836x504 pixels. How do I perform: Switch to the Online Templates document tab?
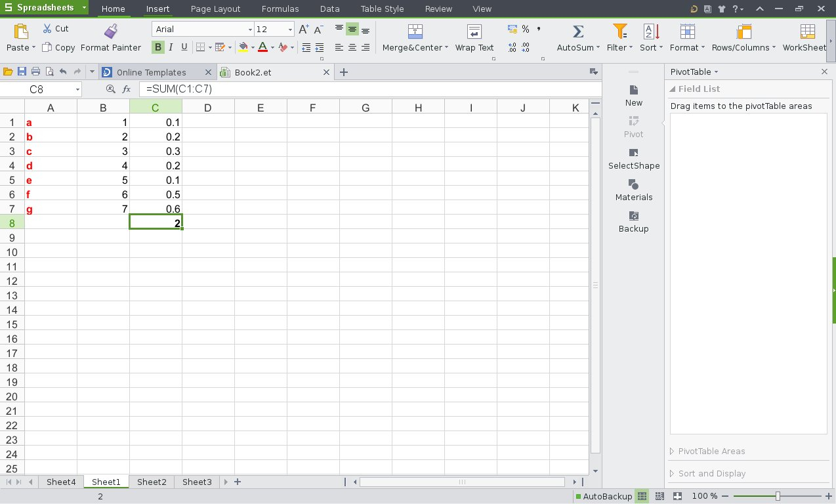tap(152, 72)
